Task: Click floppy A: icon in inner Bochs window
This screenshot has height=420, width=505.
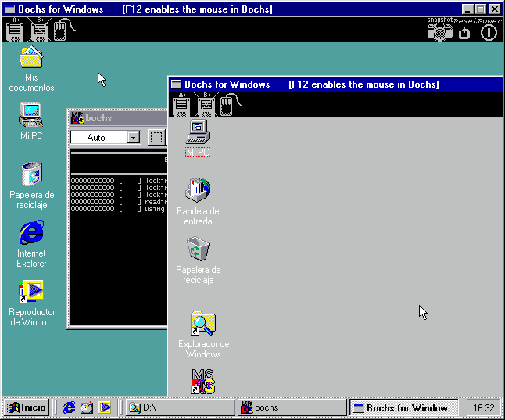Action: 180,105
